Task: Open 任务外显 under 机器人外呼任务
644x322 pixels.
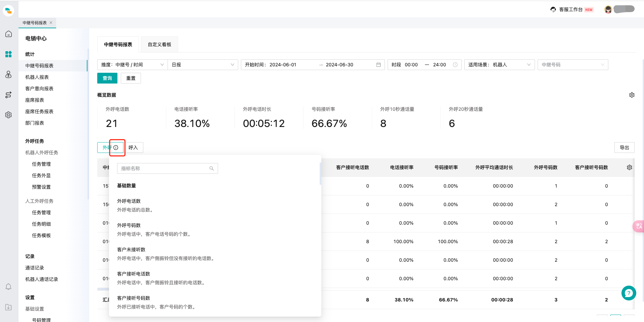Action: [41, 175]
